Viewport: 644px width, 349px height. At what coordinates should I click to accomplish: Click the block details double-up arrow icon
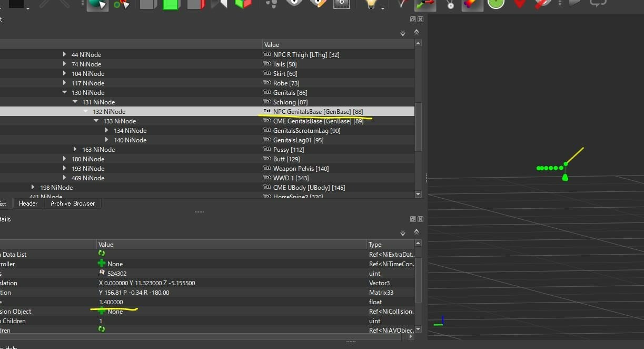tap(417, 232)
